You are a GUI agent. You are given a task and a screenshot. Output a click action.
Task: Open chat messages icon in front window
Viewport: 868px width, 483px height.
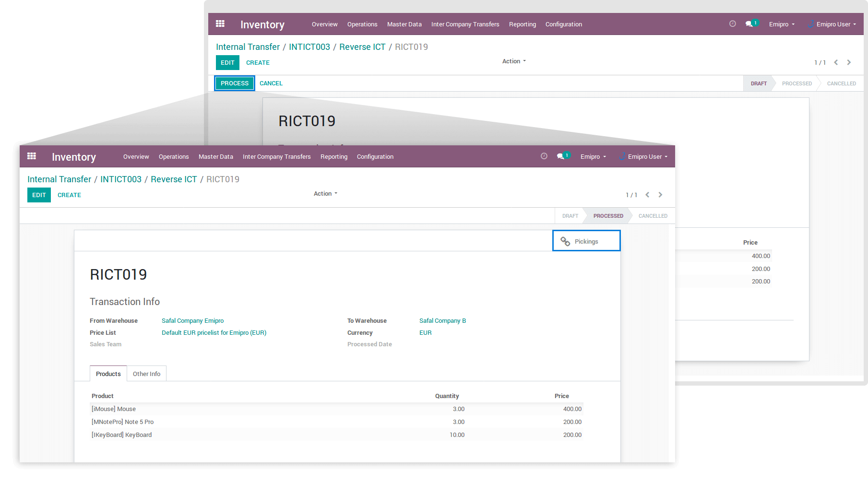click(x=560, y=157)
